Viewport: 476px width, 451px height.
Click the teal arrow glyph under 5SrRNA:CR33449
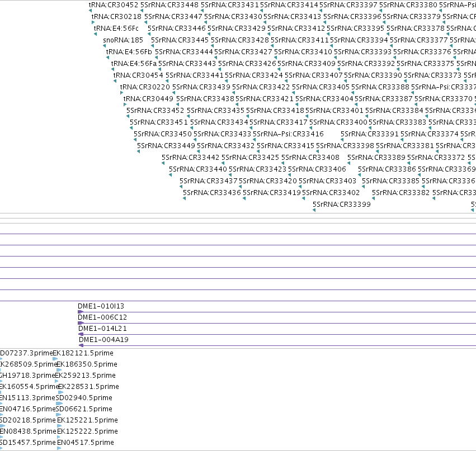[x=138, y=151]
